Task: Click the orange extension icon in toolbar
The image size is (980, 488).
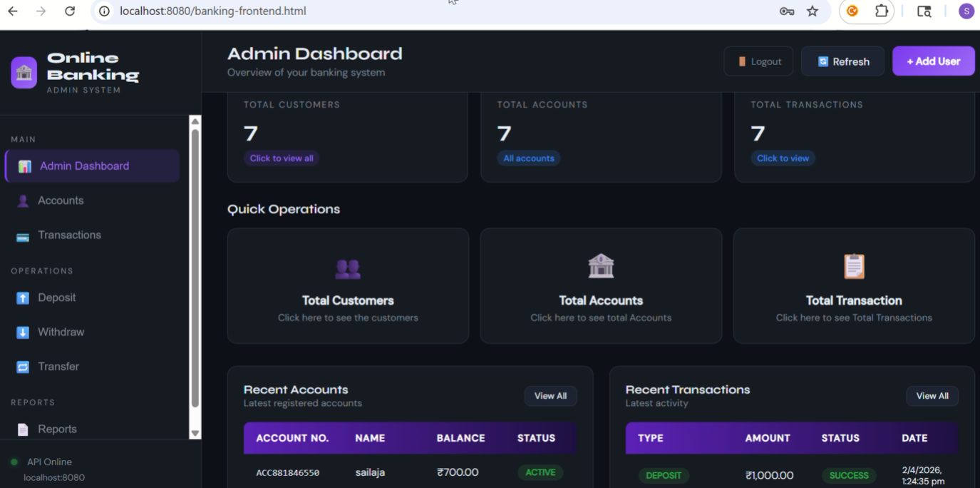Action: coord(852,11)
